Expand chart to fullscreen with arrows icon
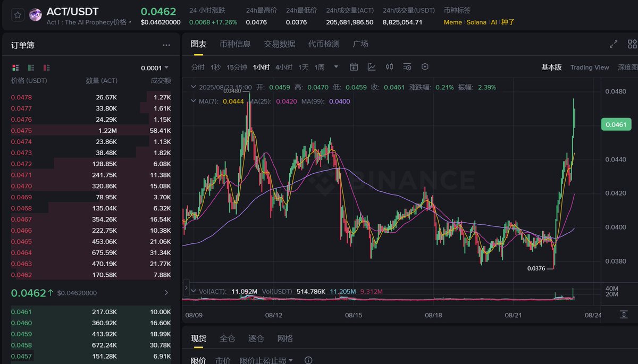The image size is (638, 364). tap(614, 44)
